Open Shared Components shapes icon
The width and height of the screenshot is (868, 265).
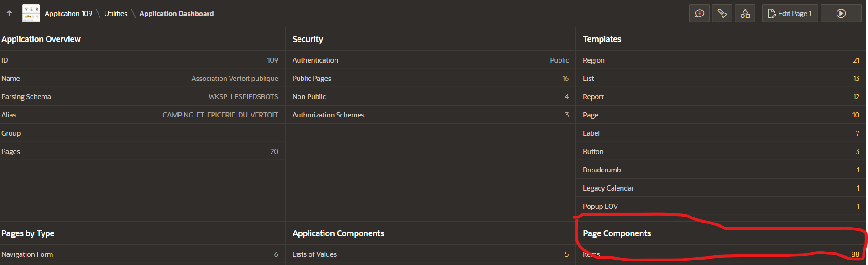tap(745, 14)
